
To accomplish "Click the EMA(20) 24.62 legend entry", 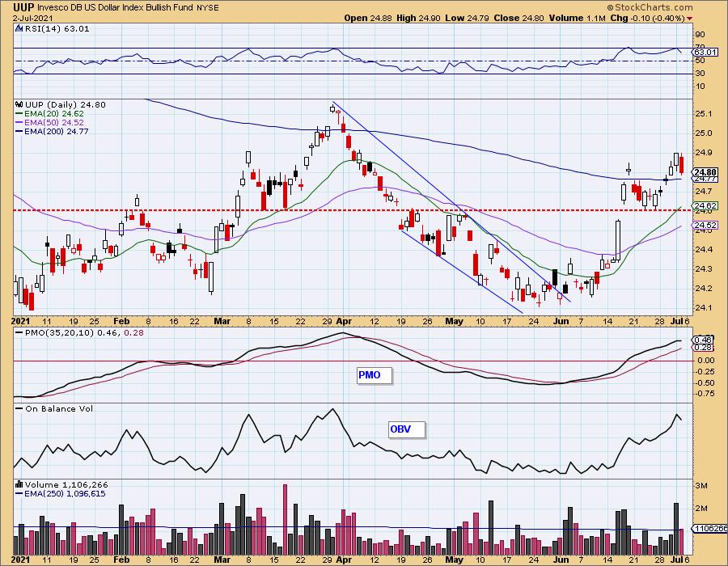I will [x=49, y=113].
